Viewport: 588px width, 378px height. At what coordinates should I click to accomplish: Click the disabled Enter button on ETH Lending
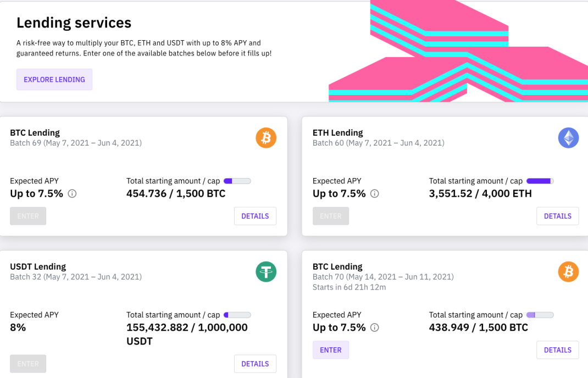coord(331,216)
